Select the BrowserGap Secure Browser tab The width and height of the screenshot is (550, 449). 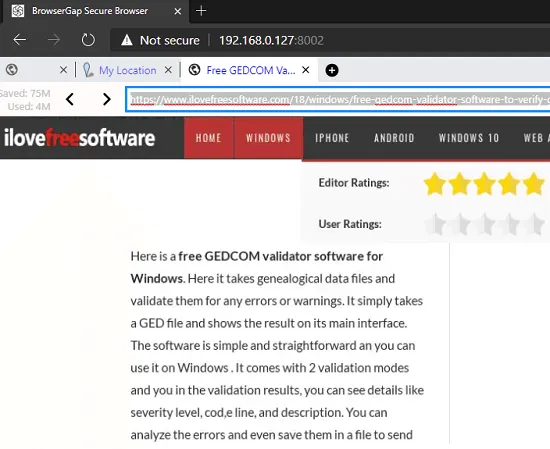point(96,11)
